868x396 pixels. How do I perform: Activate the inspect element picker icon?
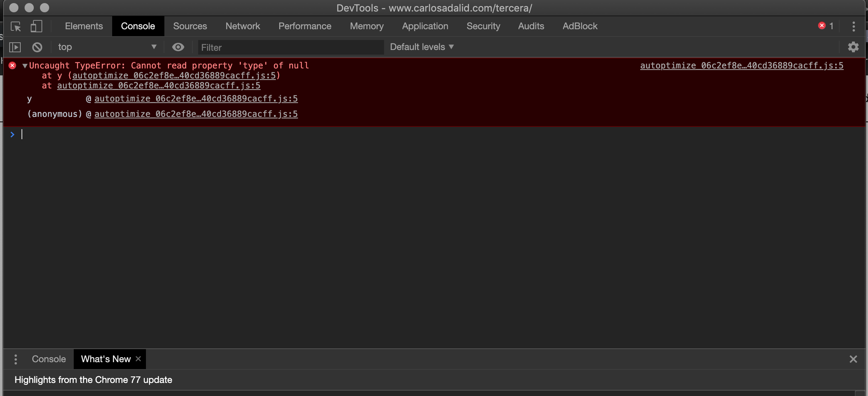pos(16,27)
